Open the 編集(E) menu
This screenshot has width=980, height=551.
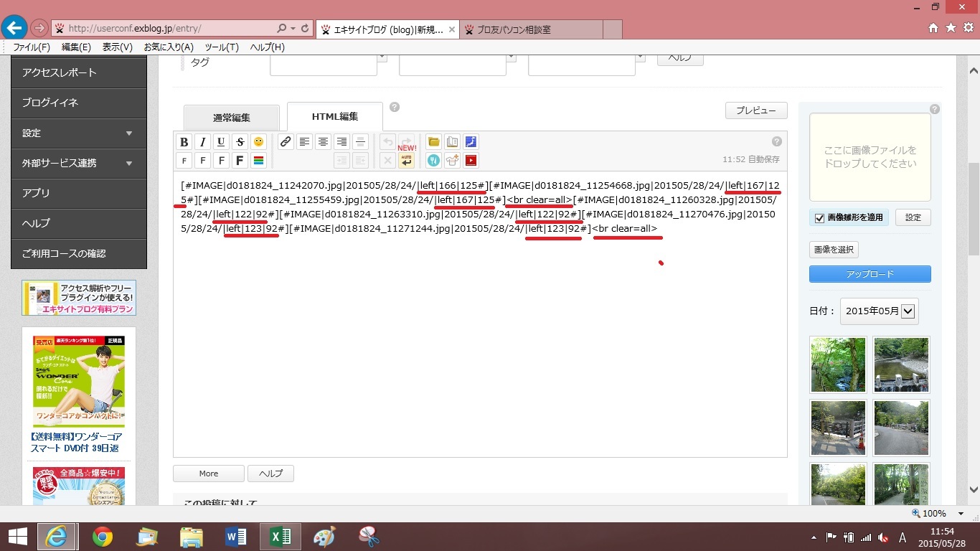77,47
